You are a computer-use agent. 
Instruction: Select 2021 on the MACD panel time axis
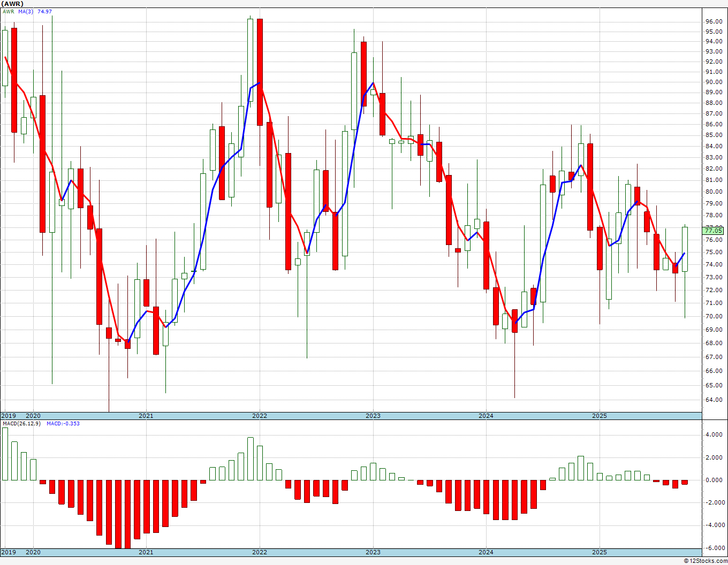tap(146, 552)
